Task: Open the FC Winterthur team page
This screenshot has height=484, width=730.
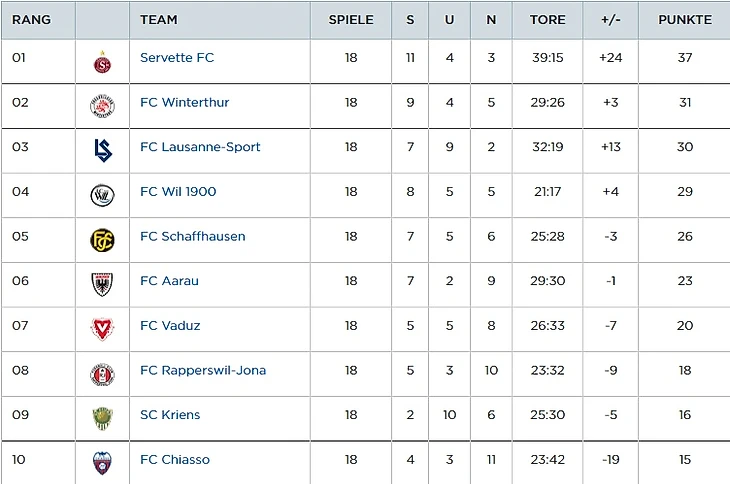Action: click(185, 102)
